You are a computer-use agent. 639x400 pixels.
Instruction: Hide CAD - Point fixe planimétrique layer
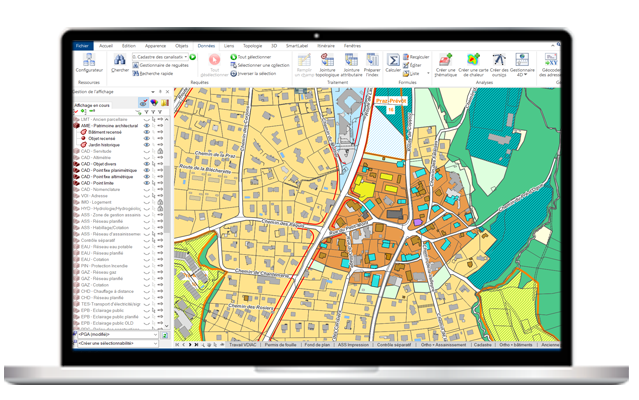(147, 170)
